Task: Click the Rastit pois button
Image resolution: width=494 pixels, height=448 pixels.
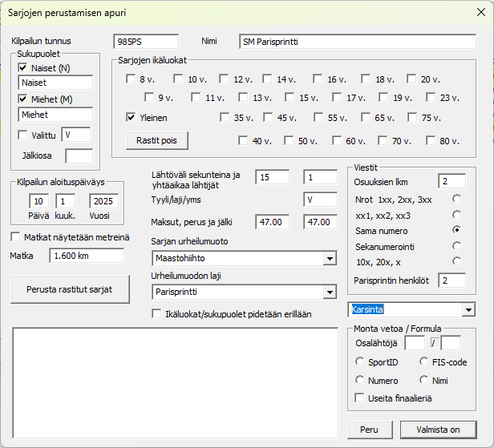Action: [x=156, y=139]
